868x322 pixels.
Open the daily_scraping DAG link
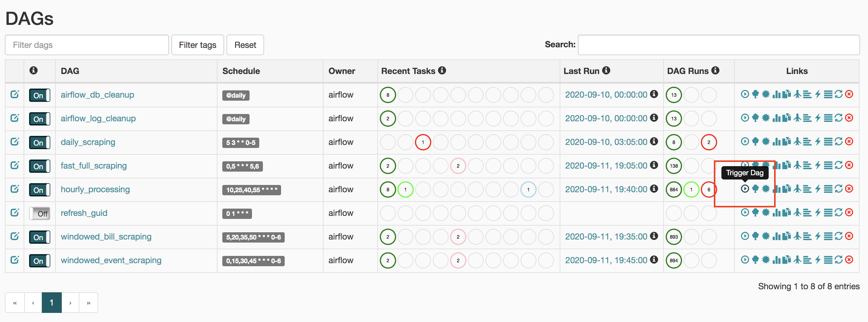[x=88, y=142]
